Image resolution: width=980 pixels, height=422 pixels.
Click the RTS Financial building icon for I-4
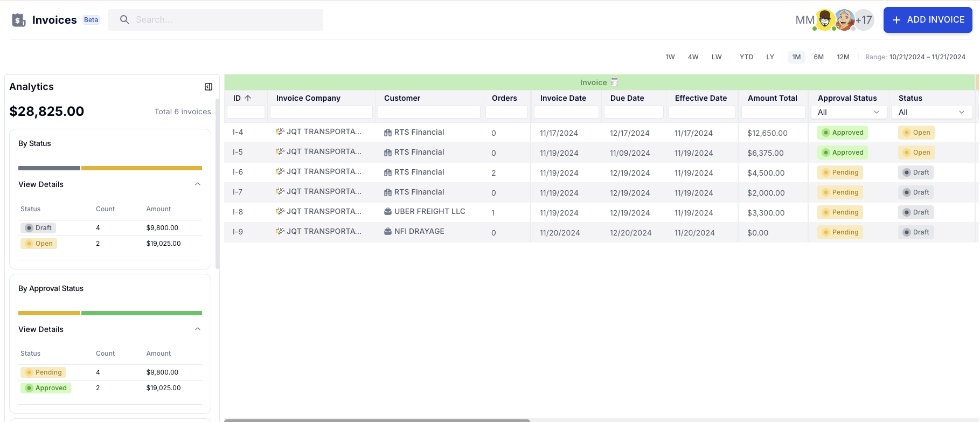tap(387, 133)
